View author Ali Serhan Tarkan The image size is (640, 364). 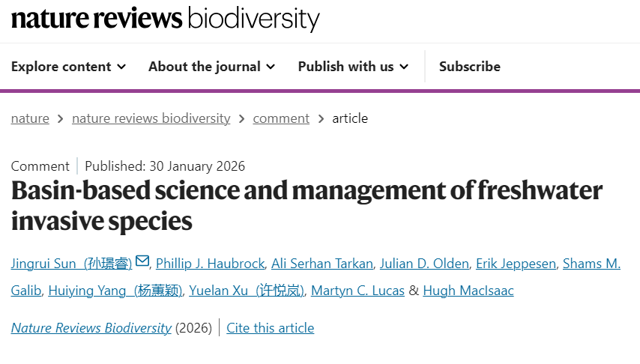coord(321,264)
